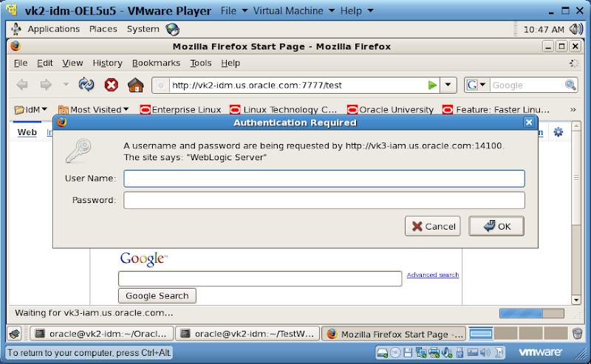
Task: Click VMware hard disk device icon
Action: 382,353
